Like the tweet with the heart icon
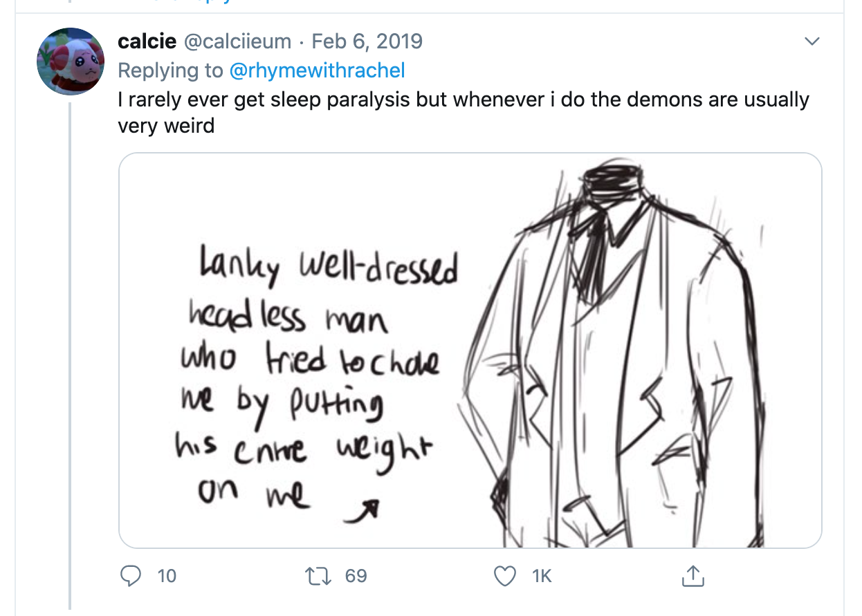Viewport: 862px width, 616px height. [x=506, y=576]
